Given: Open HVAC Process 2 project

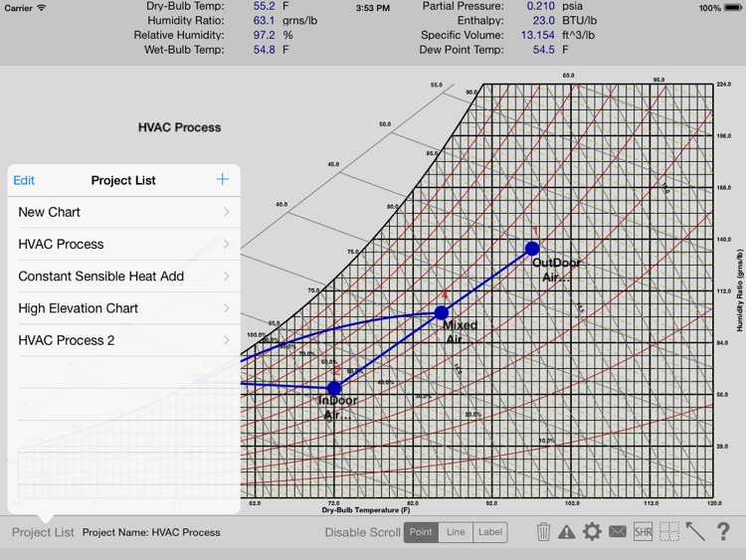Looking at the screenshot, I should click(x=124, y=340).
